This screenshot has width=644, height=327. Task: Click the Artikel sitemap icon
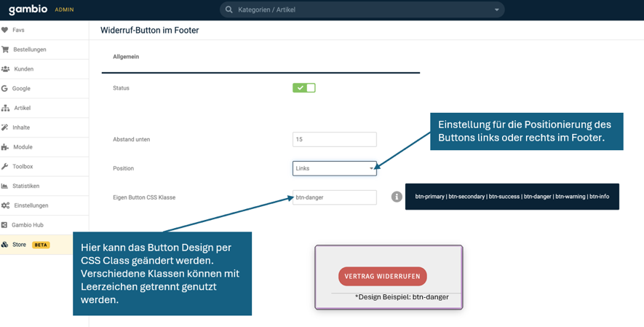(x=5, y=108)
